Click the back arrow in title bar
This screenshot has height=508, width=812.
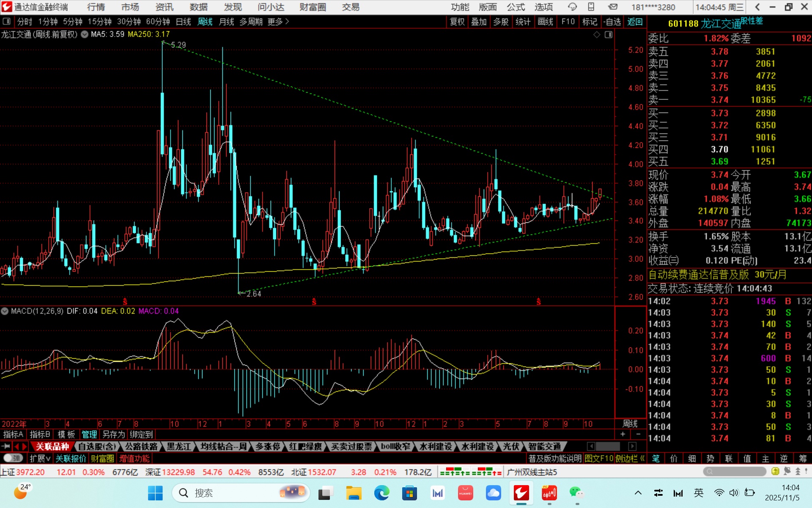(757, 7)
